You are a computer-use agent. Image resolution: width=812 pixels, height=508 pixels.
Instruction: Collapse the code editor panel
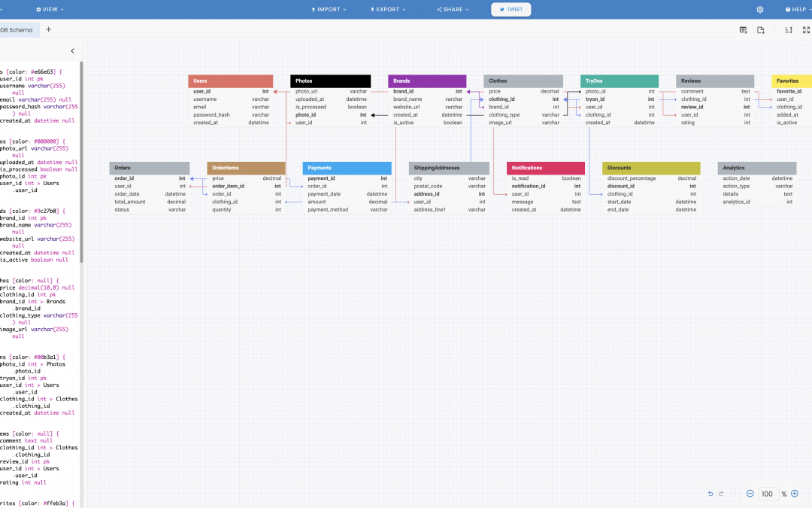tap(72, 51)
